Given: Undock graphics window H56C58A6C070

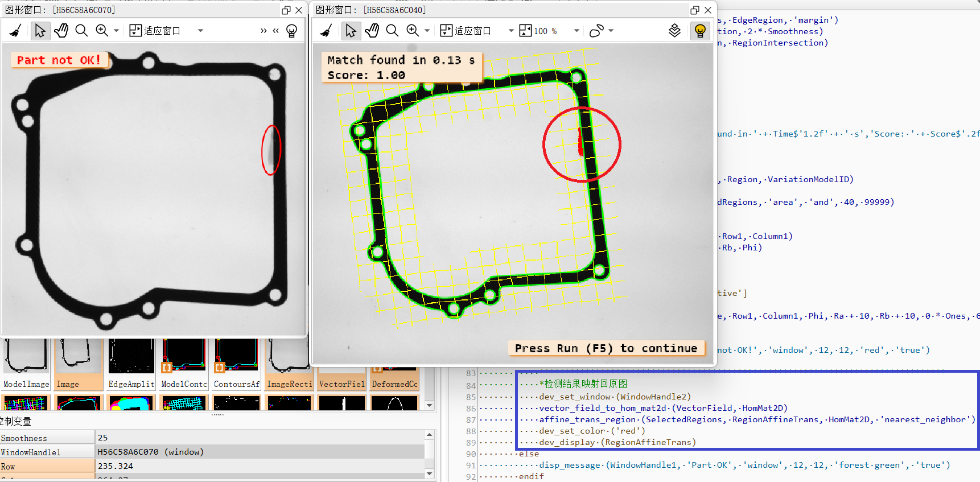Looking at the screenshot, I should pyautogui.click(x=286, y=10).
